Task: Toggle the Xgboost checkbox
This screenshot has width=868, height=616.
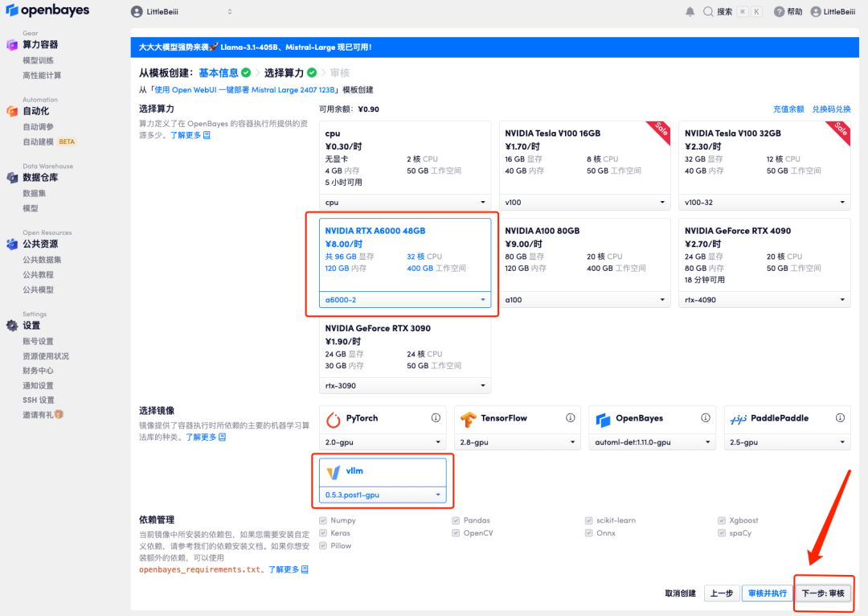Action: click(x=721, y=521)
